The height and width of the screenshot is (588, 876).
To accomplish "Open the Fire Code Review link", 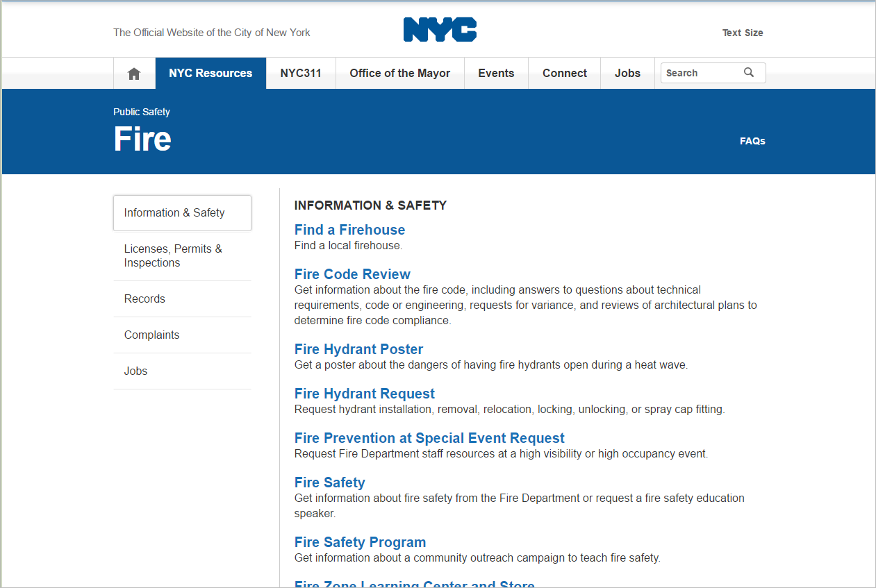I will coord(352,274).
